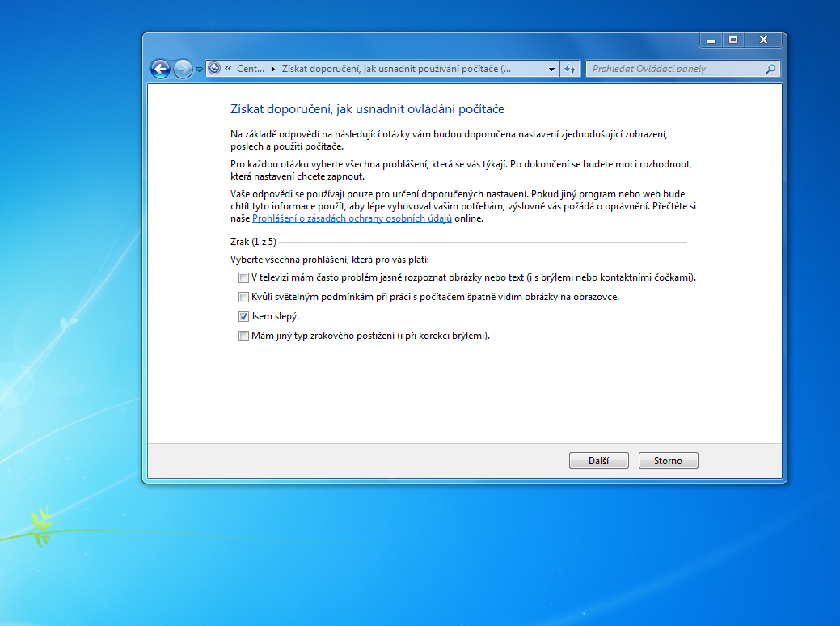Click the magnifying glass search icon
The width and height of the screenshot is (840, 626).
(771, 69)
